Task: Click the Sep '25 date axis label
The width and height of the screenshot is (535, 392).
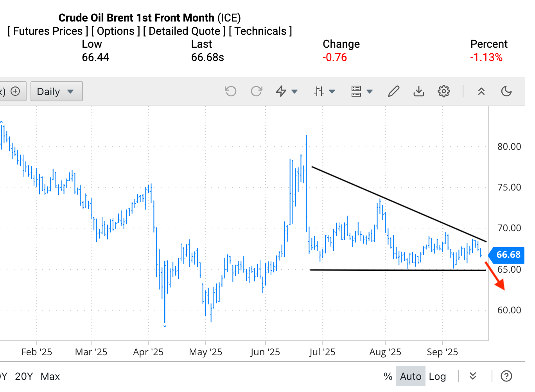Action: click(442, 352)
